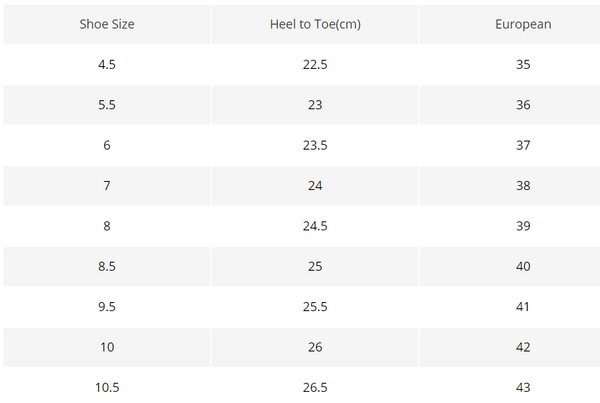This screenshot has width=600, height=403.
Task: Select European size 35
Action: point(523,65)
